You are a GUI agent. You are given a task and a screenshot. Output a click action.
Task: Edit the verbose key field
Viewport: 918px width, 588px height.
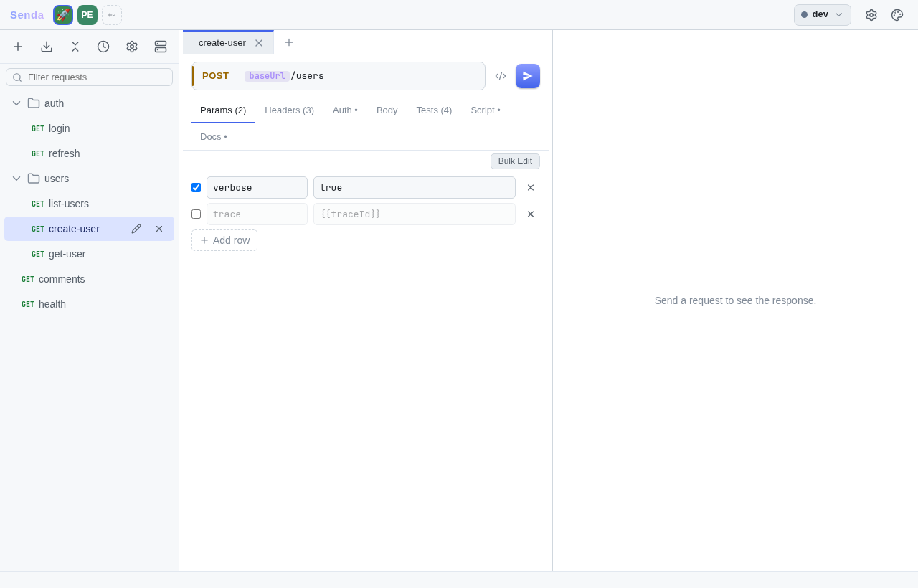click(257, 188)
